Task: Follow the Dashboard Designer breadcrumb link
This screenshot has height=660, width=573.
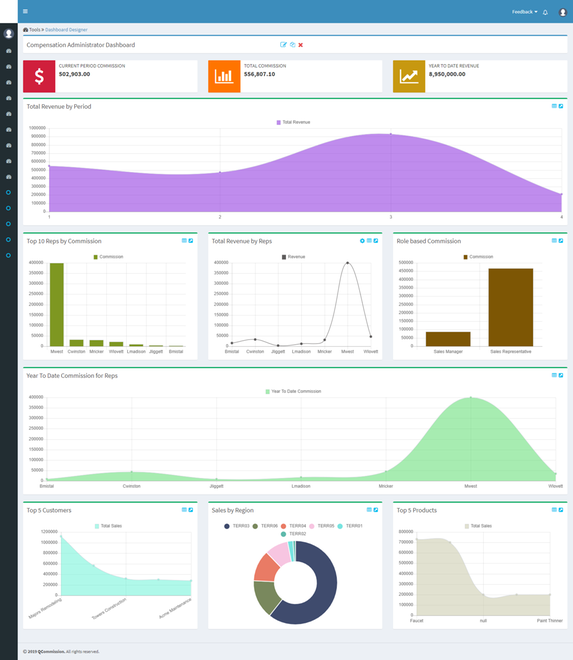Action: point(66,30)
